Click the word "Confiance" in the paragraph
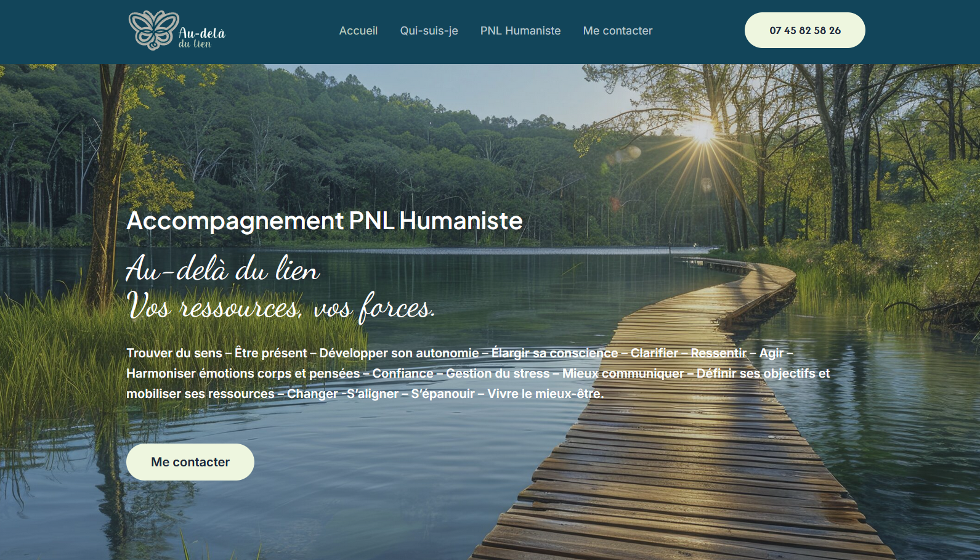The height and width of the screenshot is (560, 980). (x=403, y=373)
